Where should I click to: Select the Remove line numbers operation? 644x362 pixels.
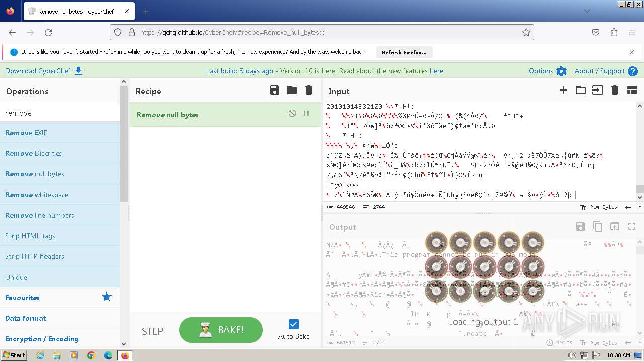[x=60, y=215]
